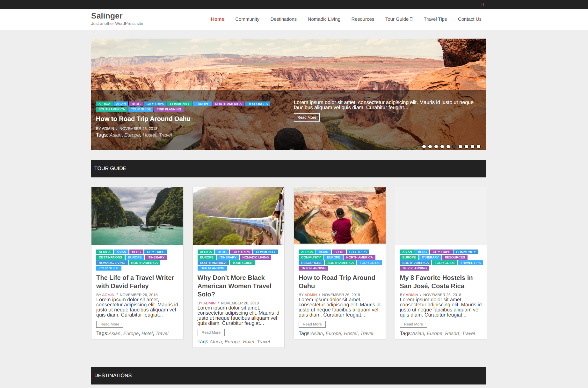Open the Contact Us page
588x388 pixels.
469,19
